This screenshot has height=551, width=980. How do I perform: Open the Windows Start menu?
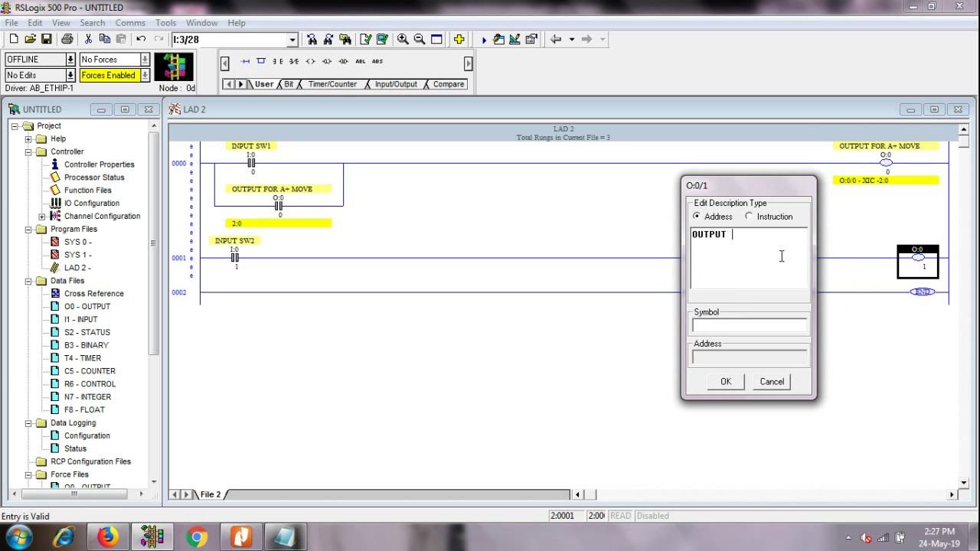tap(18, 537)
